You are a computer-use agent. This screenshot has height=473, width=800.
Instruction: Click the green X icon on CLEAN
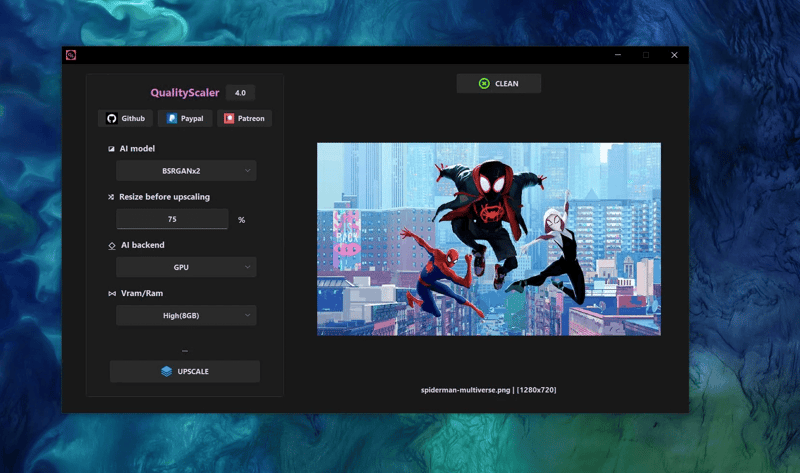coord(484,83)
